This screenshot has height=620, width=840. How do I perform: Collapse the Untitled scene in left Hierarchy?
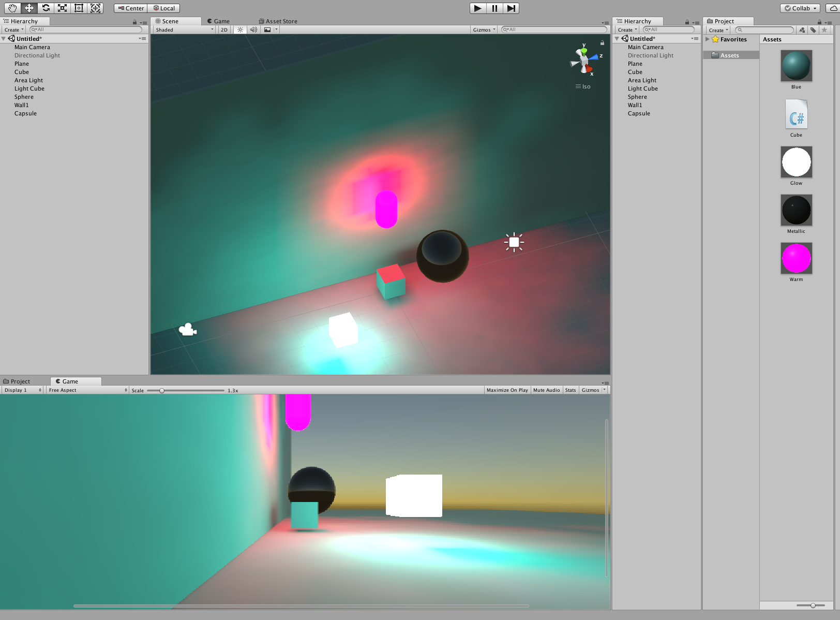[4, 39]
